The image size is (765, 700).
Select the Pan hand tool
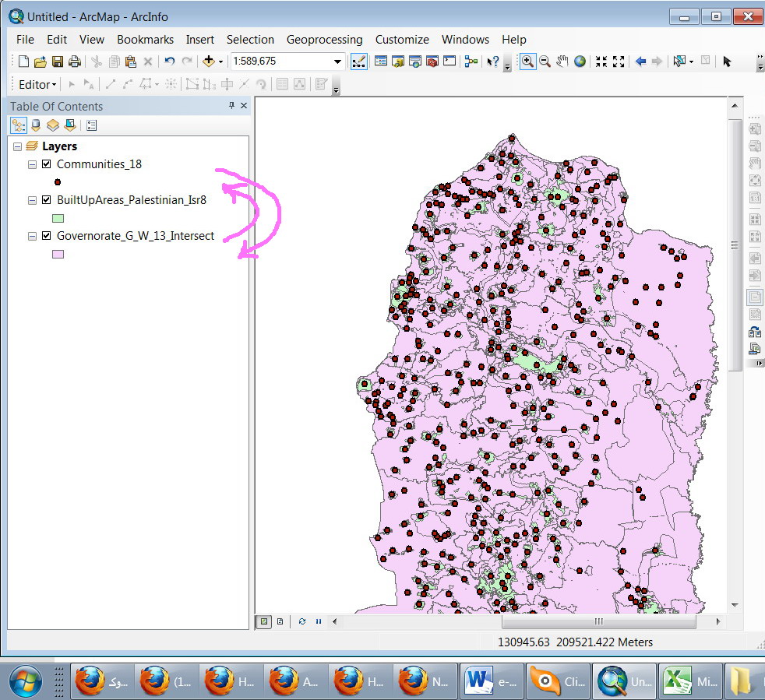(x=562, y=62)
